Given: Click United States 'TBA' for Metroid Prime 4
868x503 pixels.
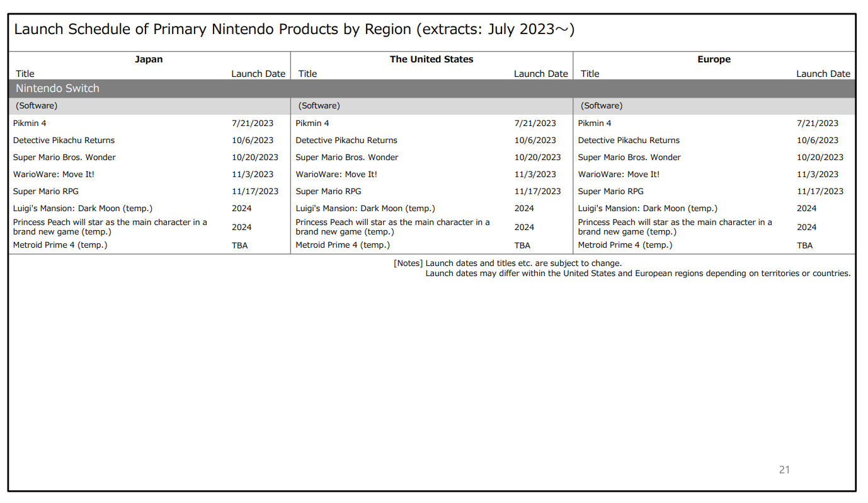Looking at the screenshot, I should point(522,246).
